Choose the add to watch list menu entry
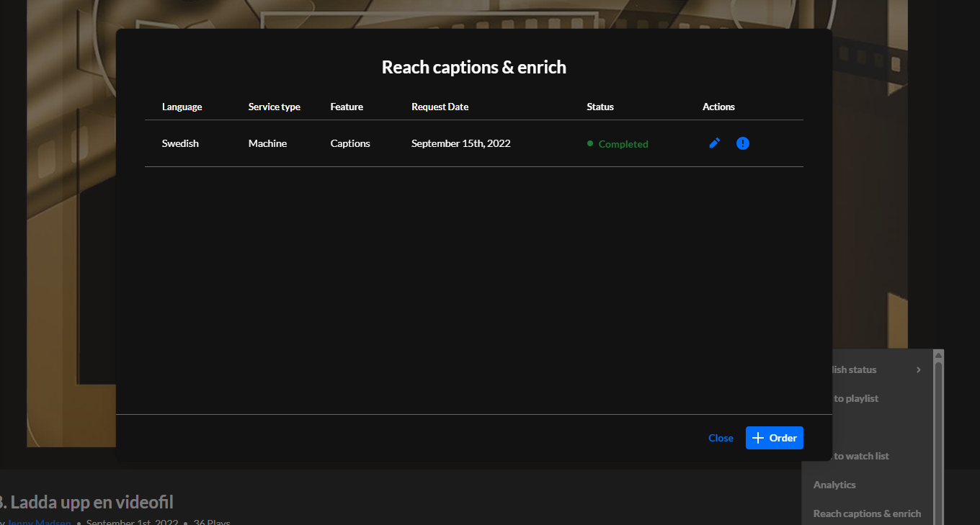980x525 pixels. click(860, 456)
